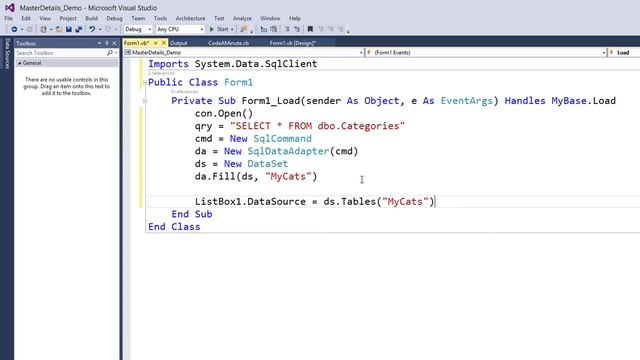
Task: Click the Clear Bookmarks toolbar icon
Action: pyautogui.click(x=340, y=29)
